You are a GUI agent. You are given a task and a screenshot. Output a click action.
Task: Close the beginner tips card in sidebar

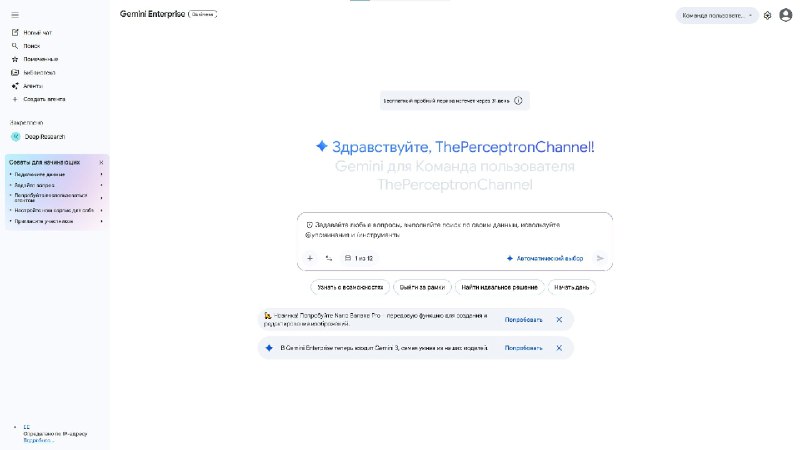pyautogui.click(x=101, y=162)
